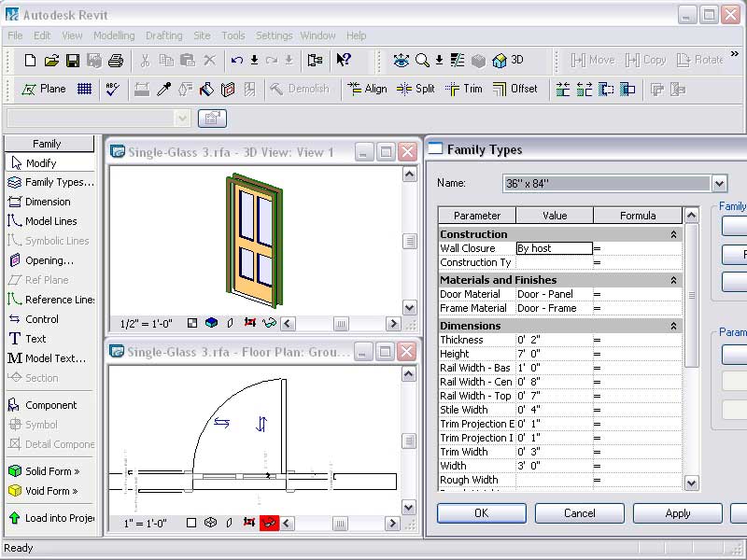747x560 pixels.
Task: Click Cancel in Family Types dialog
Action: (x=580, y=513)
